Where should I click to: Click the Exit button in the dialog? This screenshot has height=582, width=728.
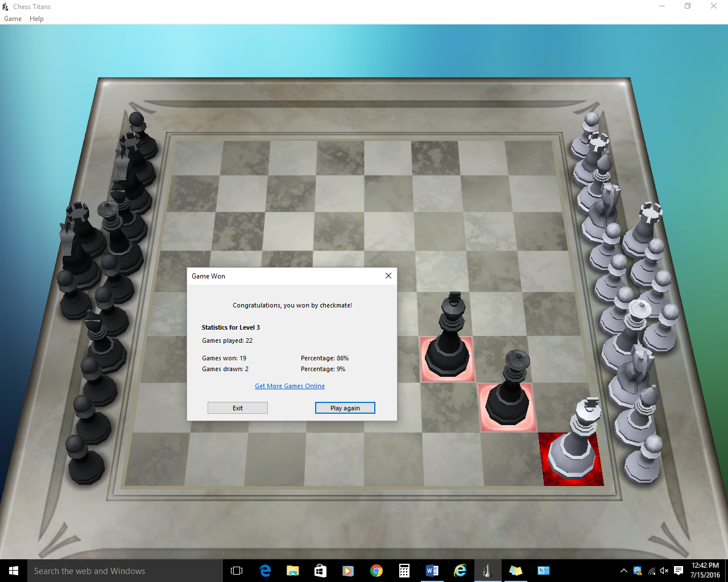(238, 408)
